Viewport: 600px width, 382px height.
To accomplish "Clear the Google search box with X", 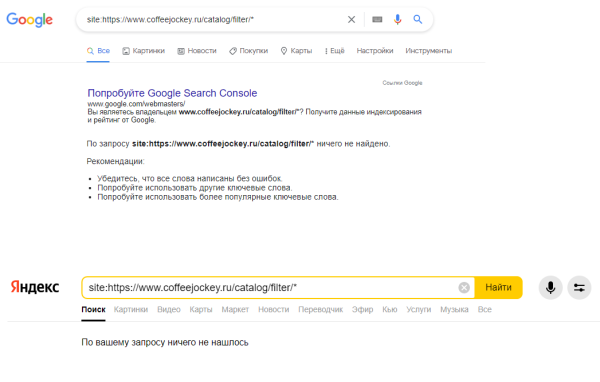I will click(351, 20).
